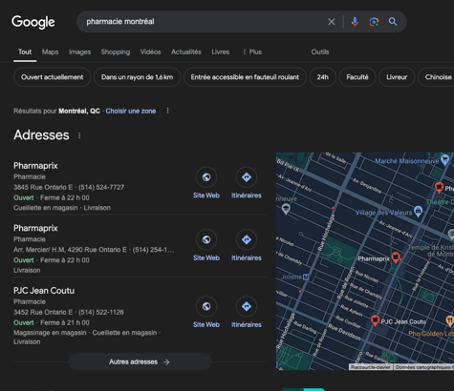The image size is (454, 391).
Task: Switch to the Maps tab
Action: [50, 52]
